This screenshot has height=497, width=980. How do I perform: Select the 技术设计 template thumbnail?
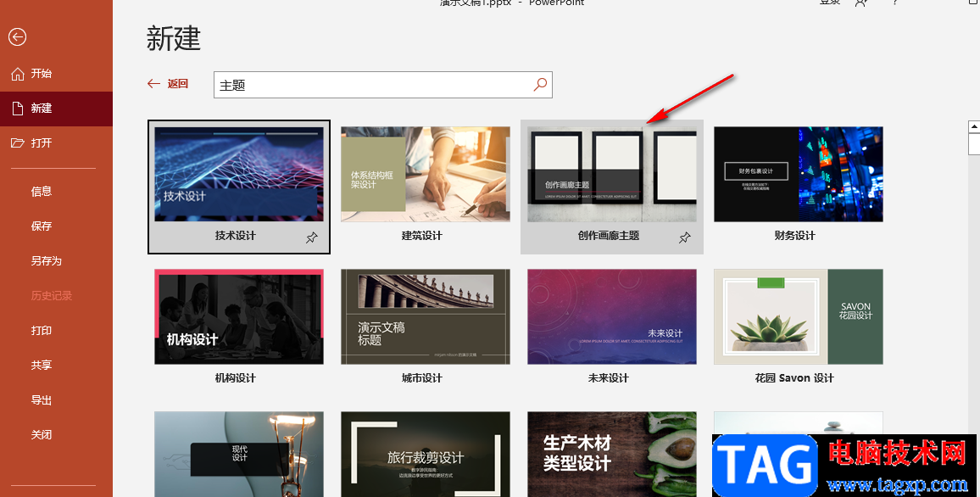point(239,175)
